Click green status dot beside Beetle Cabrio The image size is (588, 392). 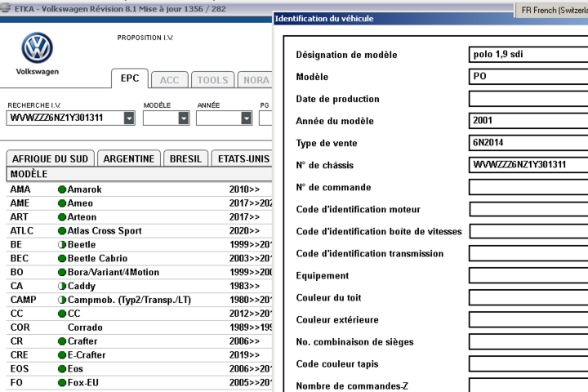[62, 258]
